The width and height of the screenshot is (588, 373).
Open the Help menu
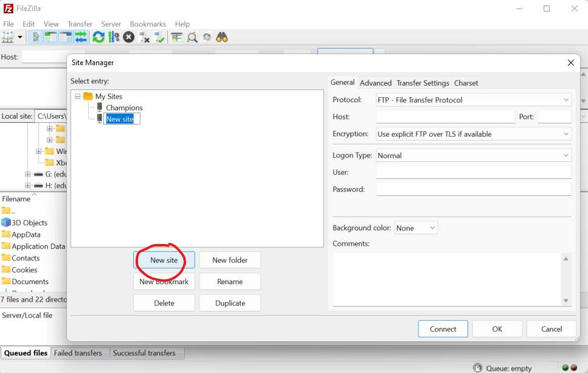coord(182,24)
